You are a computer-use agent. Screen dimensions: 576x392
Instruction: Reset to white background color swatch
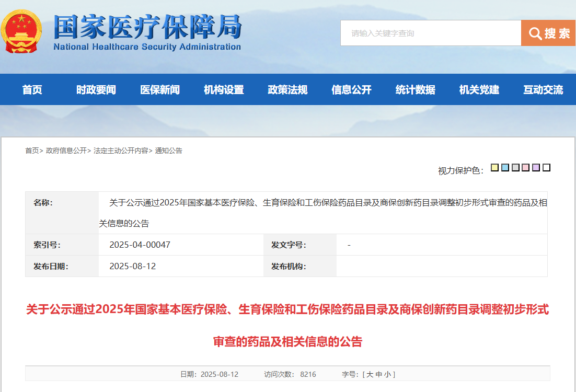(x=546, y=168)
